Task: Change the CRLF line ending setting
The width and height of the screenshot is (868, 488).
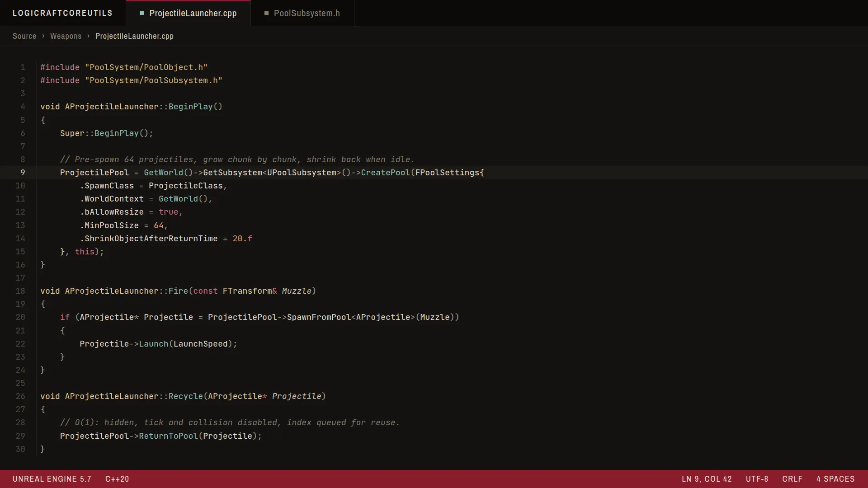Action: 792,479
